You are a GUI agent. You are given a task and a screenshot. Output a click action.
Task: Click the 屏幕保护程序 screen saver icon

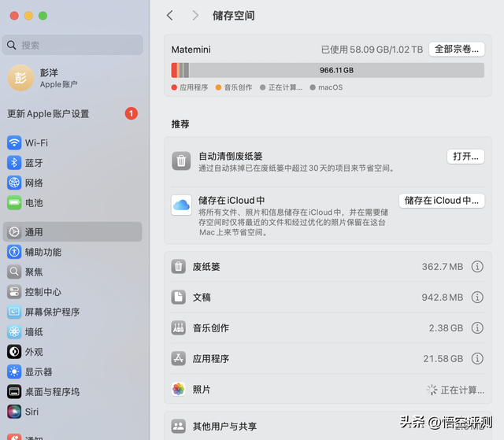pos(14,312)
